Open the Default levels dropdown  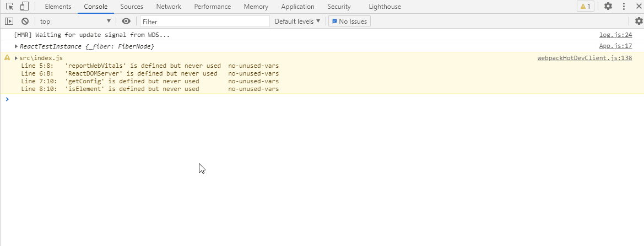click(x=297, y=21)
